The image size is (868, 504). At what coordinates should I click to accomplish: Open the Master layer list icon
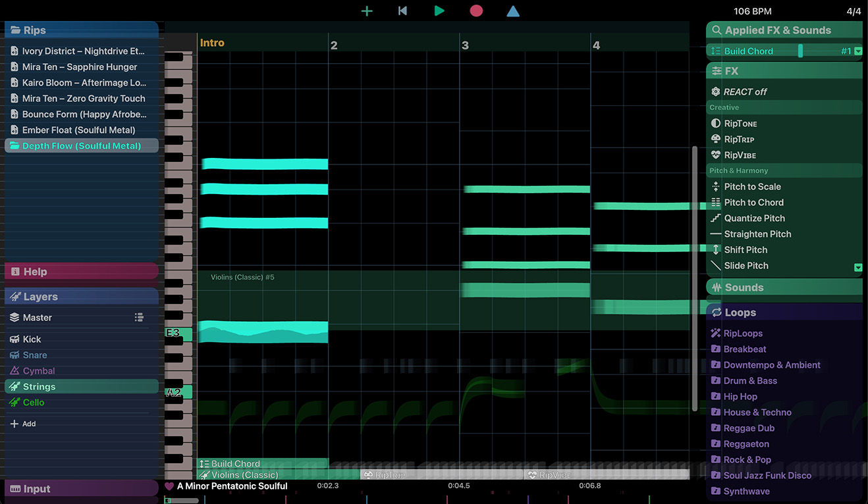click(x=139, y=317)
